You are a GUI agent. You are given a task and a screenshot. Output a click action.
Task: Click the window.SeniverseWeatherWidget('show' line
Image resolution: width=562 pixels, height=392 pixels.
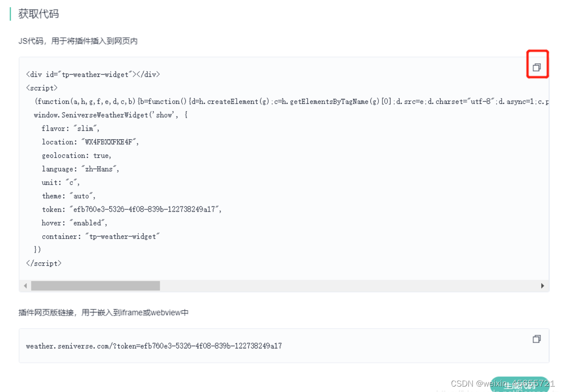111,115
